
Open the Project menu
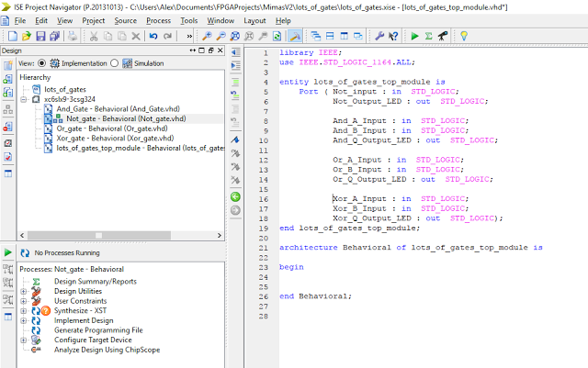(94, 20)
